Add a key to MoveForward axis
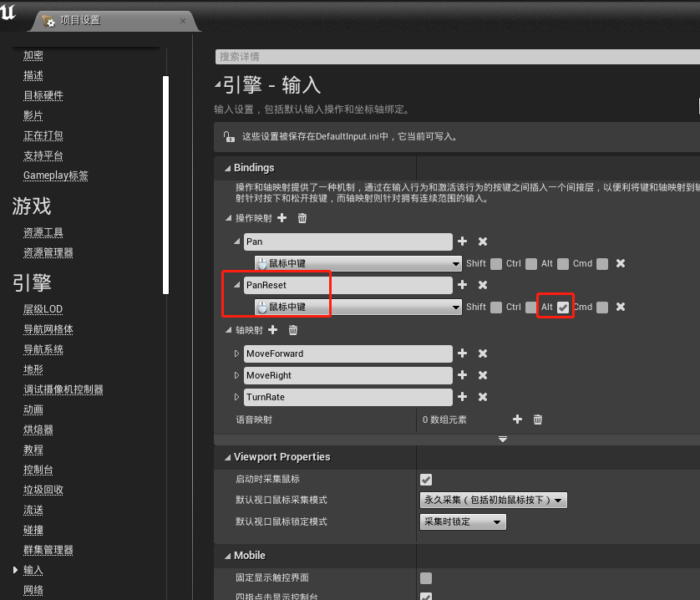The height and width of the screenshot is (600, 700). pos(463,353)
